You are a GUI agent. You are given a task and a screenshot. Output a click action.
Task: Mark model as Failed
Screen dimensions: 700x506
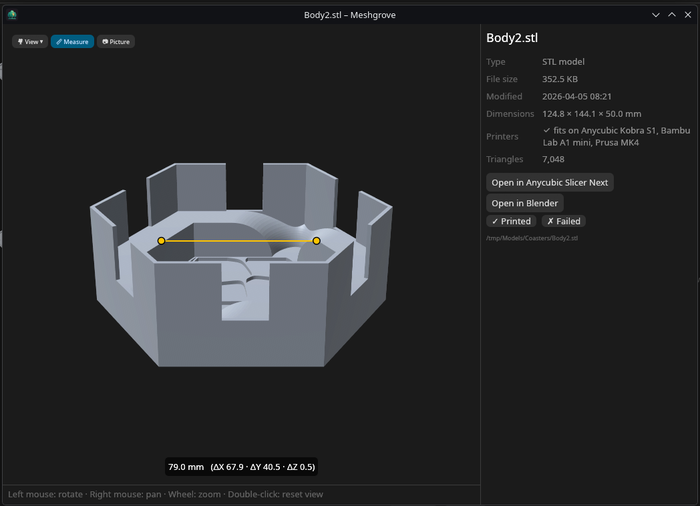(564, 221)
